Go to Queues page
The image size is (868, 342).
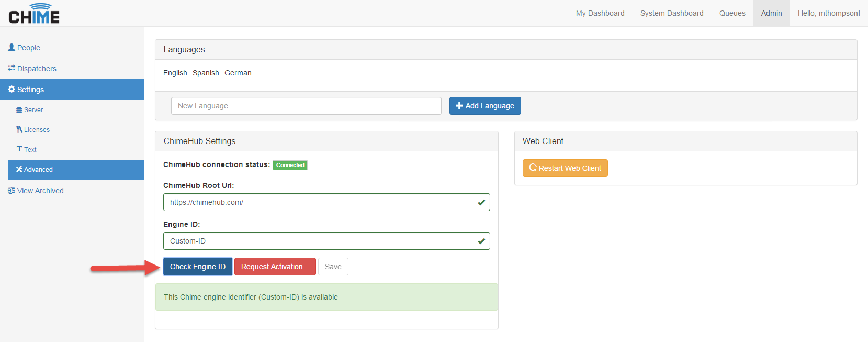point(732,13)
